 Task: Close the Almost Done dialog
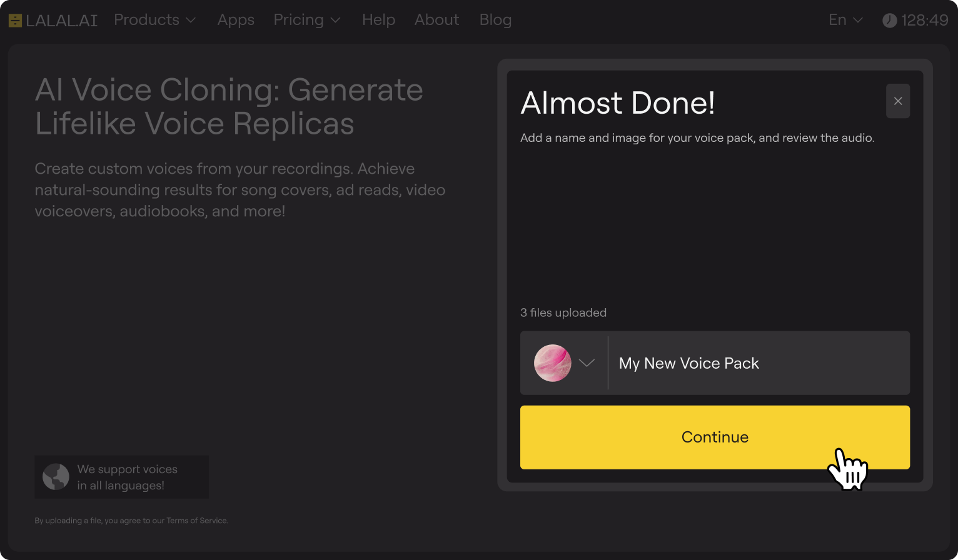pyautogui.click(x=897, y=101)
